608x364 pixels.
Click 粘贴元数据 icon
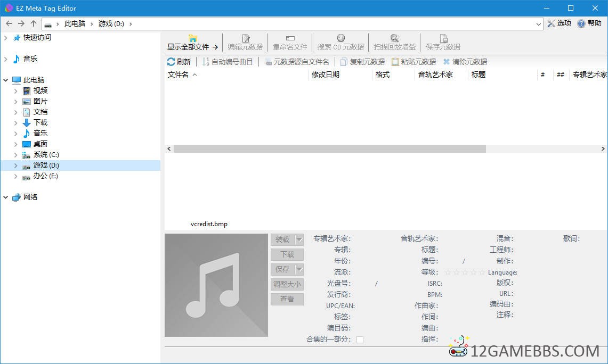pos(395,62)
